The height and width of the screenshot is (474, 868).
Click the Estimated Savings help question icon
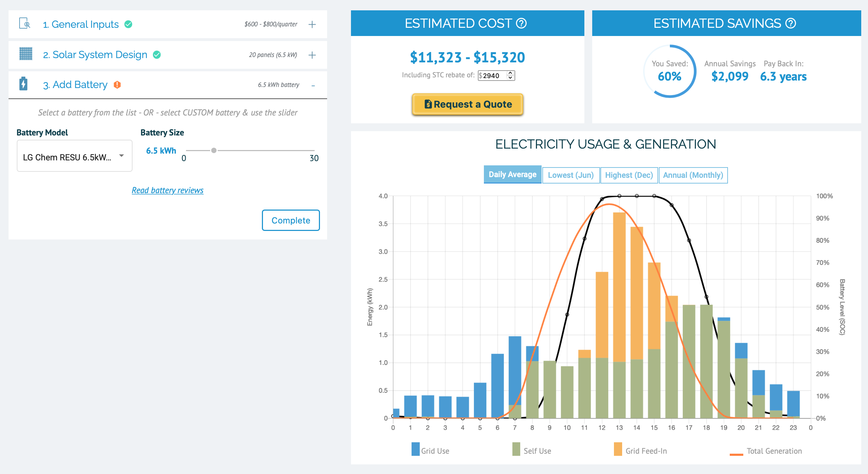coord(791,24)
